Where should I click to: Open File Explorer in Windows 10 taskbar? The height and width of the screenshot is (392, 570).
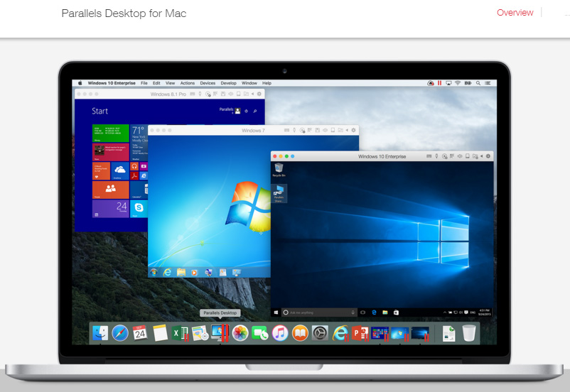(385, 312)
